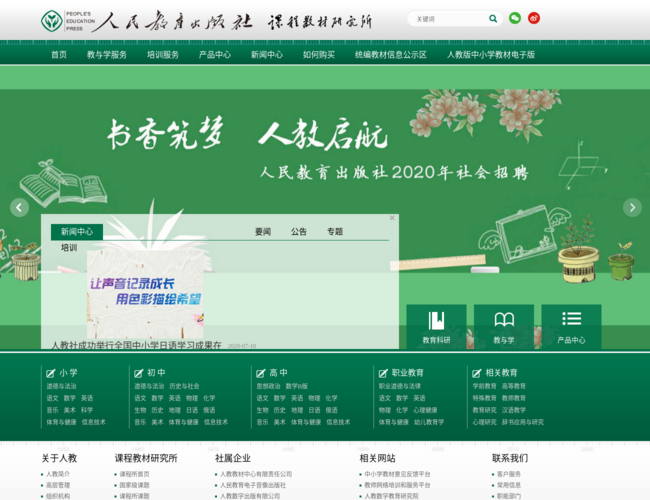Open the 产品中心 list icon tile
The image size is (650, 500).
pos(571,326)
